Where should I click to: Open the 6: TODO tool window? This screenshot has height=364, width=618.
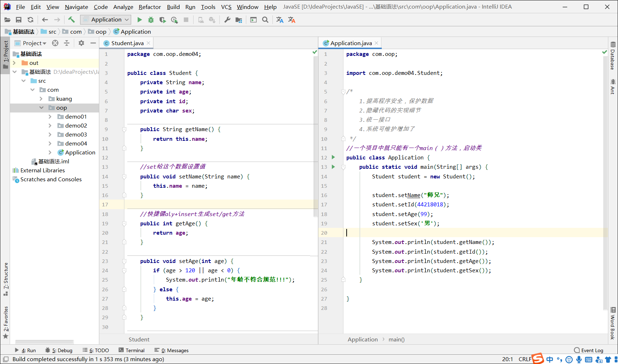96,350
